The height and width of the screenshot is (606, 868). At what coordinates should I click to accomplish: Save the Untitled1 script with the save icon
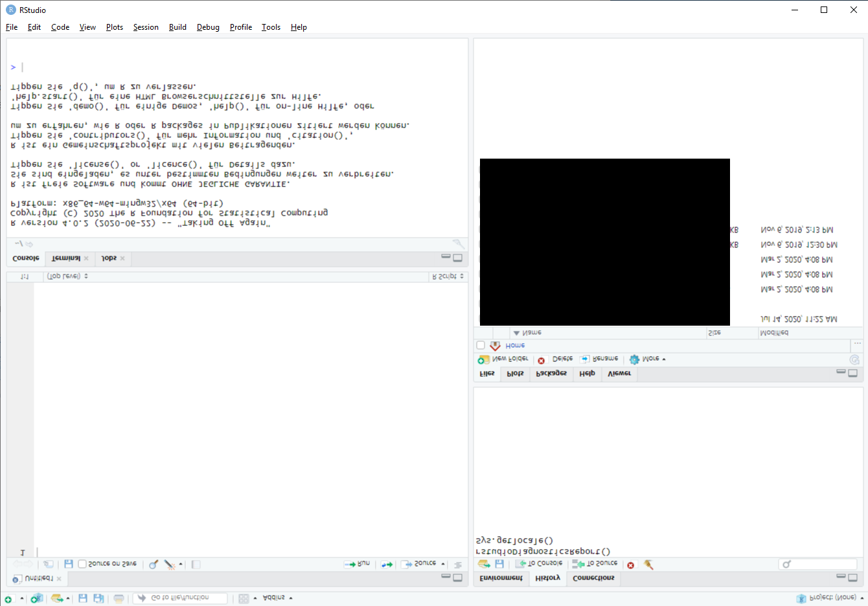[x=67, y=564]
